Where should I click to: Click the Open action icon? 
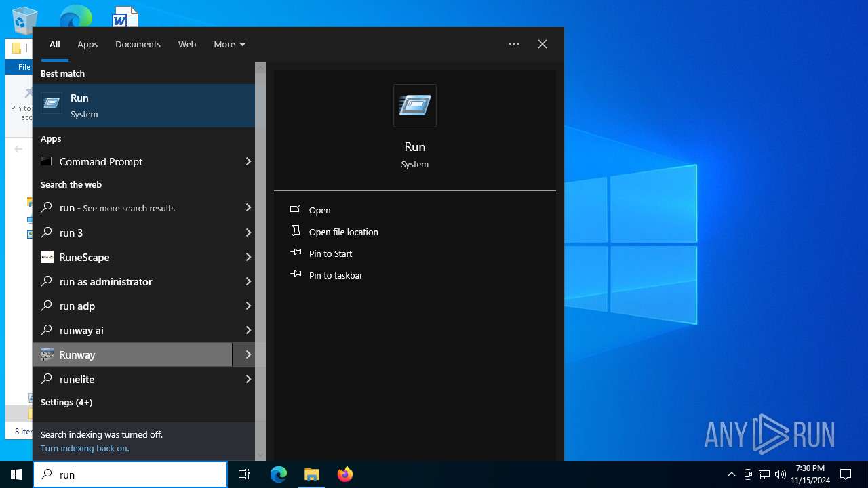tap(295, 209)
